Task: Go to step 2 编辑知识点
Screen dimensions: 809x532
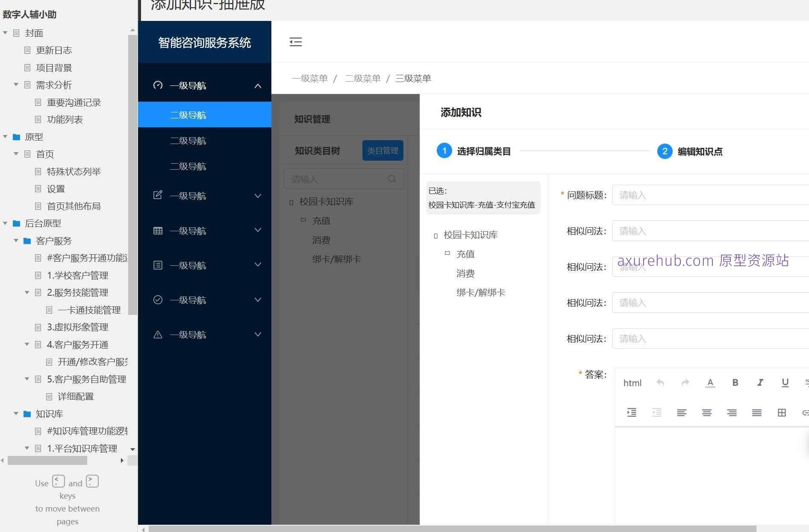Action: pos(665,151)
